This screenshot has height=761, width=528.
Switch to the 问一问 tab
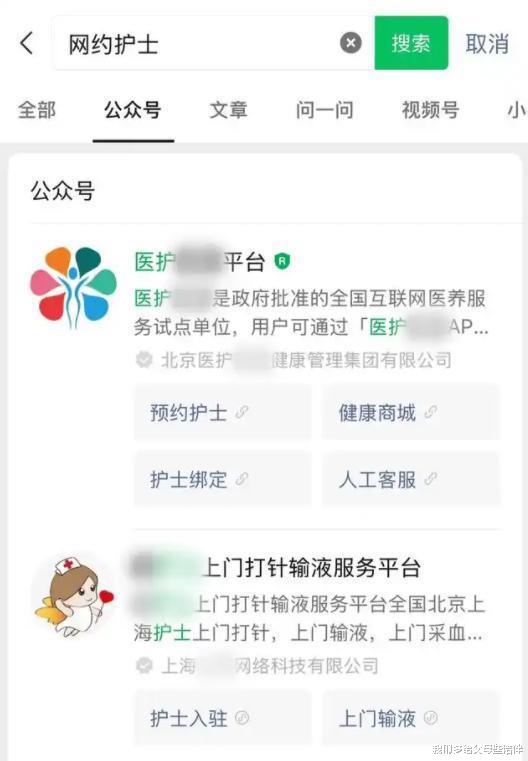point(325,110)
